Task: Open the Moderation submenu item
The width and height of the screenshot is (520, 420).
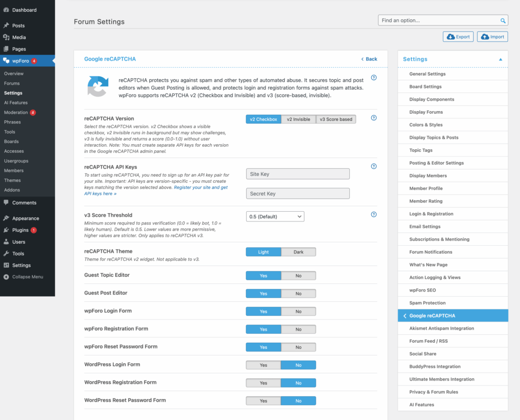Action: pos(16,112)
